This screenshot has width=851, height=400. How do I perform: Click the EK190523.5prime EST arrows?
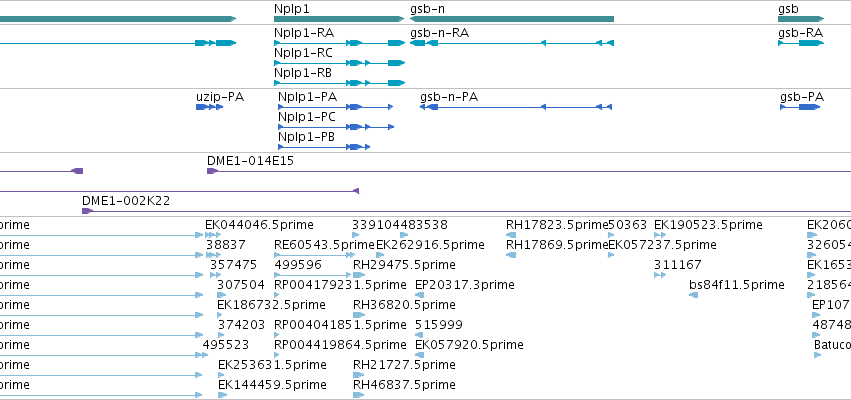(660, 235)
